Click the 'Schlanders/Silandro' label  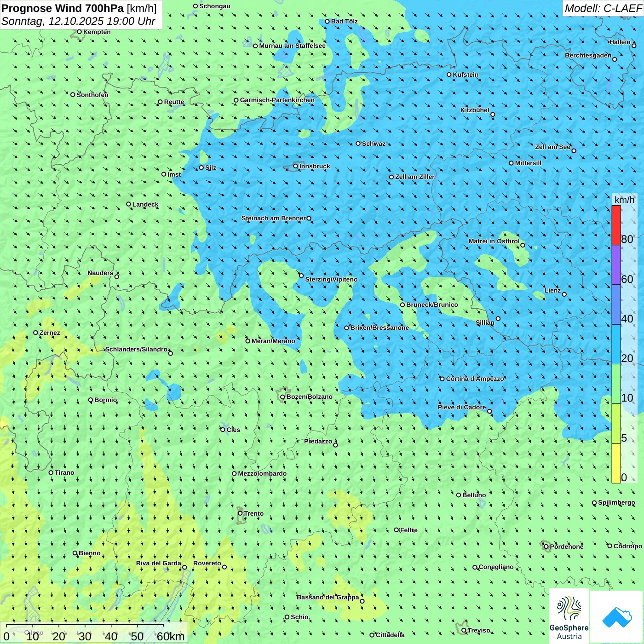(x=137, y=349)
